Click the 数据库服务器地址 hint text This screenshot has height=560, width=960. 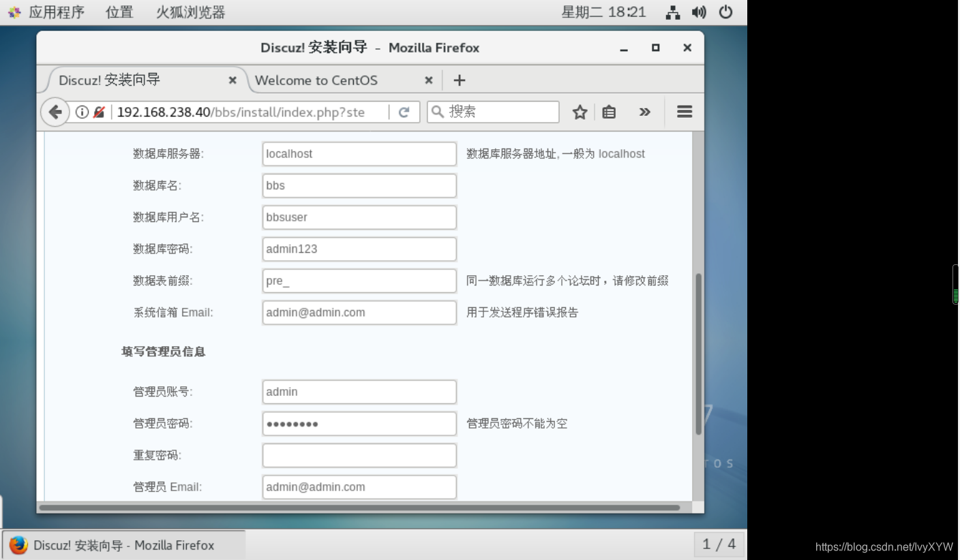(x=556, y=154)
